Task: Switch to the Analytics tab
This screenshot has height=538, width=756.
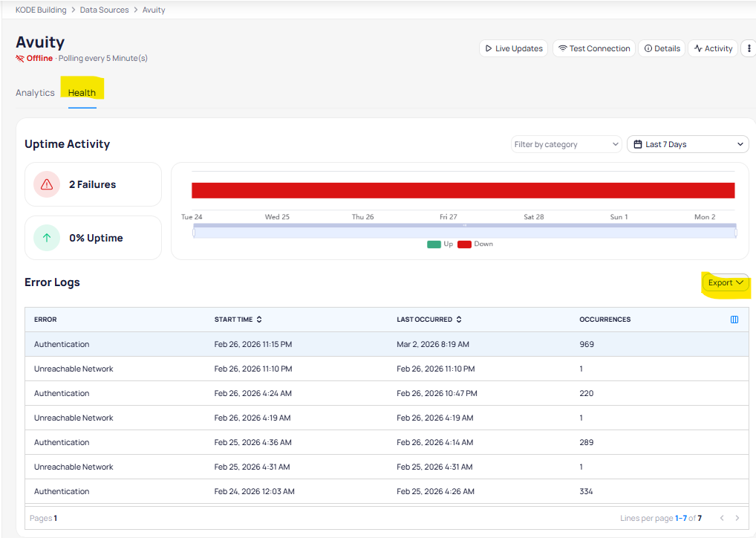Action: click(x=35, y=93)
